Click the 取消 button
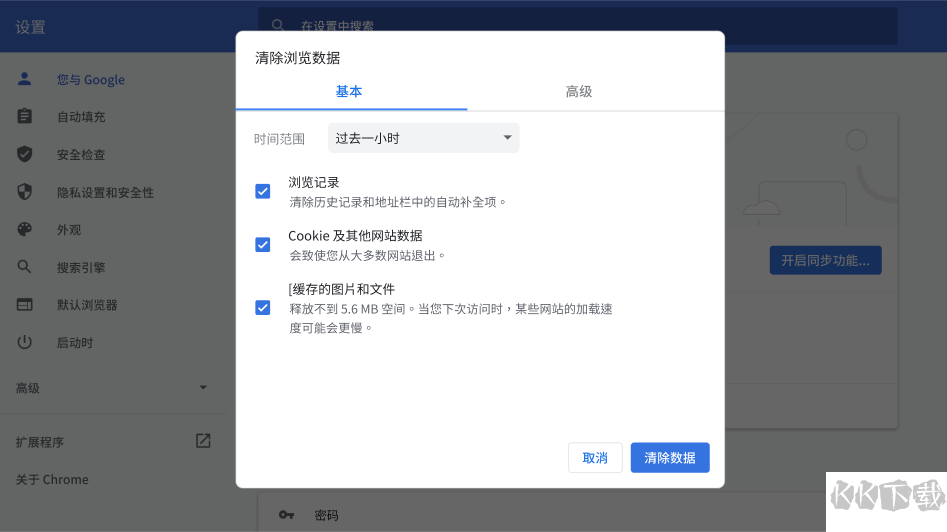 [x=595, y=458]
